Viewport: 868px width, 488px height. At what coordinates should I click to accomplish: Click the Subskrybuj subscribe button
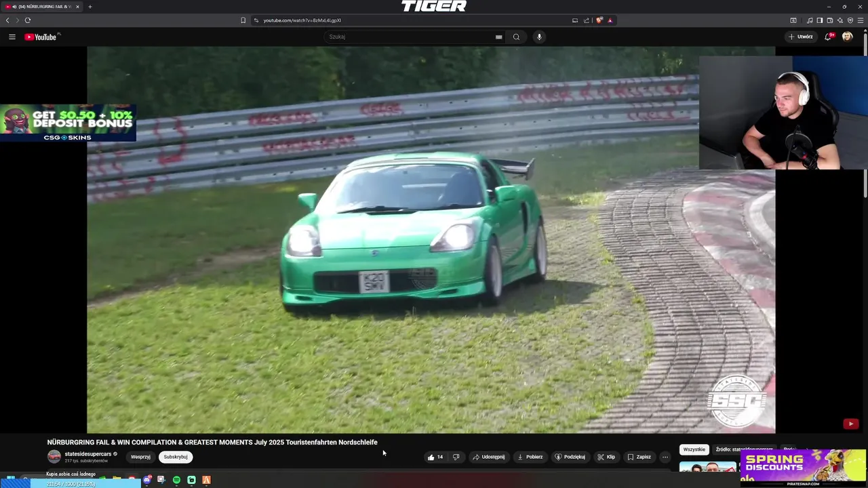[176, 457]
